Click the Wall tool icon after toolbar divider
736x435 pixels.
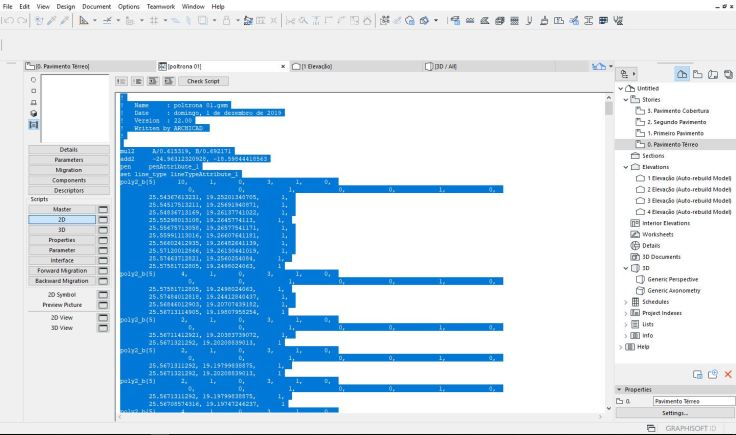455,21
